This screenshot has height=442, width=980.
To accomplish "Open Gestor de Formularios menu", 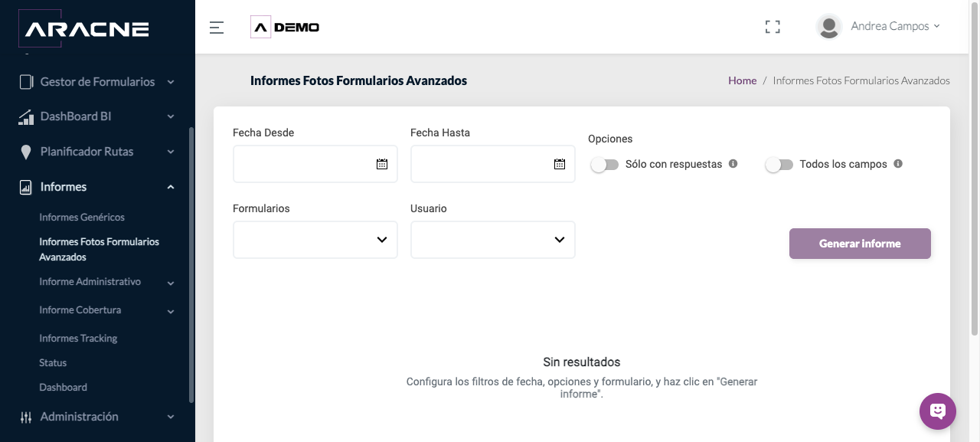I will point(97,82).
